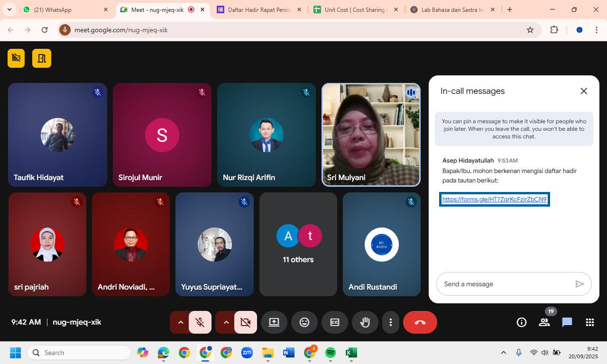
Task: Toggle the muted microphone button
Action: 200,322
